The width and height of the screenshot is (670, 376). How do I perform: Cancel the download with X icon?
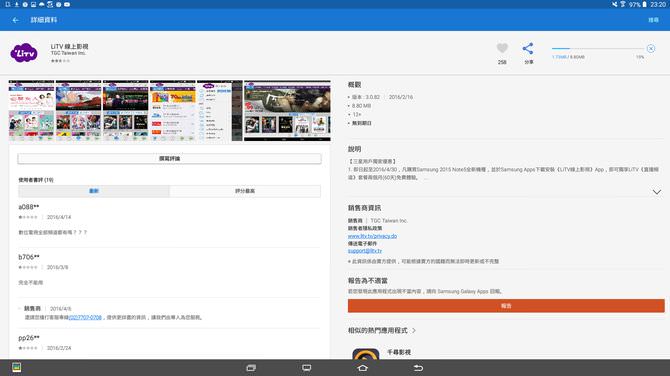point(651,49)
